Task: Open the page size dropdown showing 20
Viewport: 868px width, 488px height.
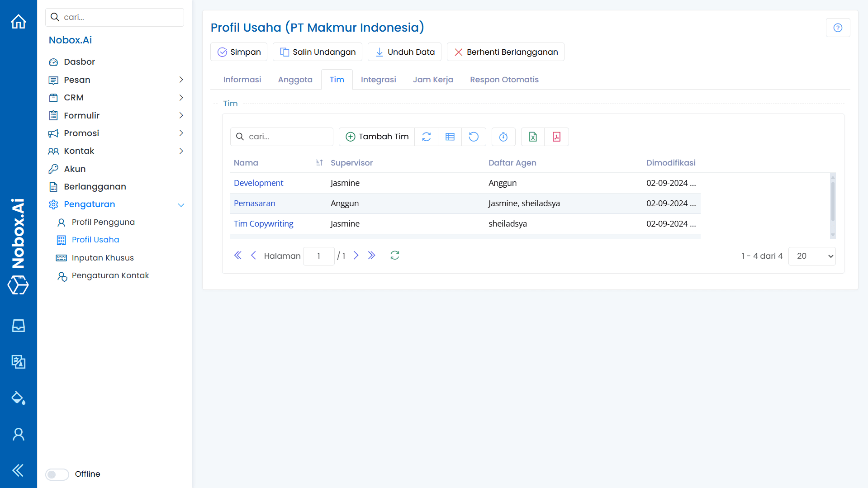Action: (811, 256)
